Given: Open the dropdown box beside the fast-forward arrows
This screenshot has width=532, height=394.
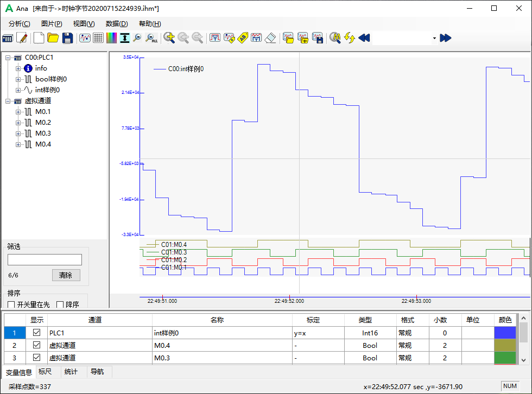Looking at the screenshot, I should tap(434, 38).
